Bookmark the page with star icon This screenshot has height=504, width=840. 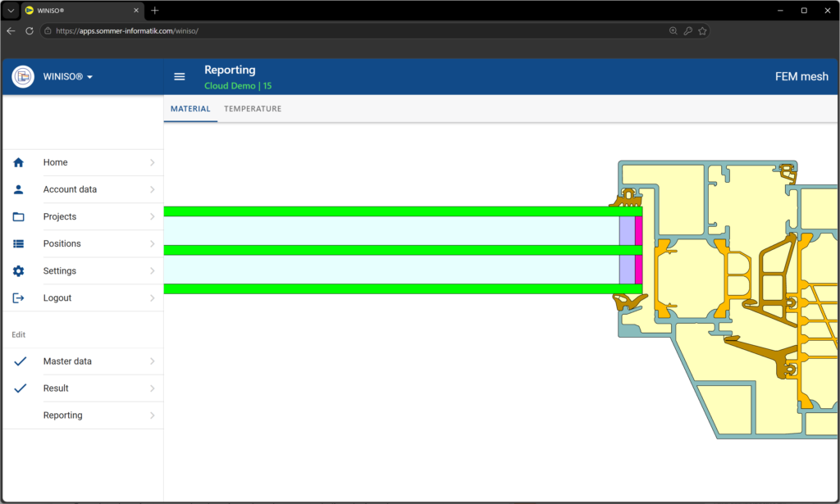point(702,31)
